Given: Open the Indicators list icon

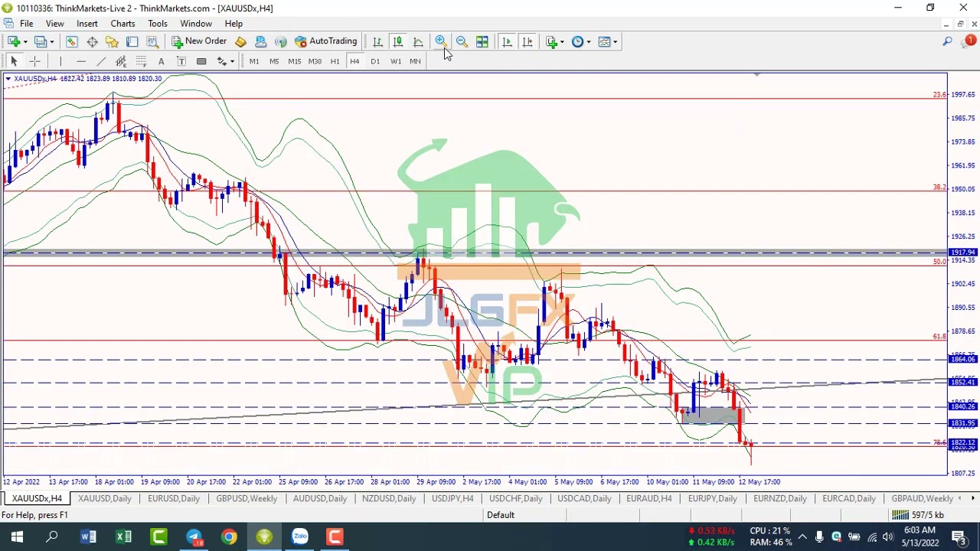Looking at the screenshot, I should tap(551, 41).
